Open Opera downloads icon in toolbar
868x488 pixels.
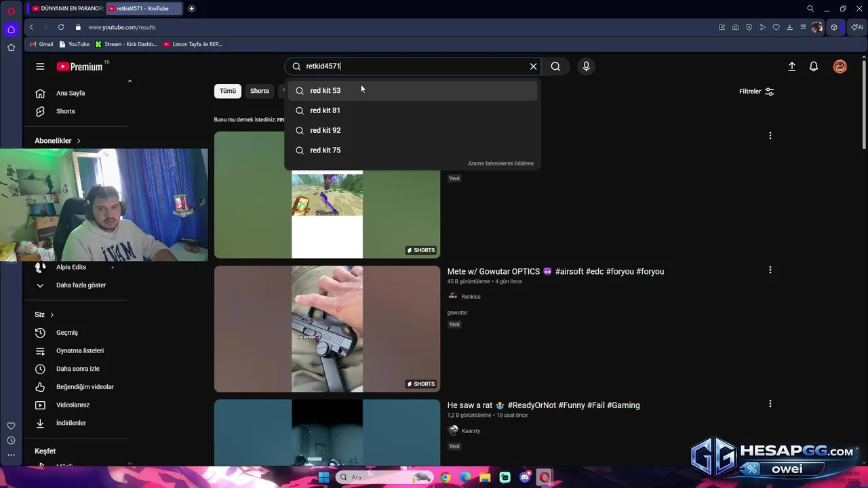pyautogui.click(x=790, y=27)
